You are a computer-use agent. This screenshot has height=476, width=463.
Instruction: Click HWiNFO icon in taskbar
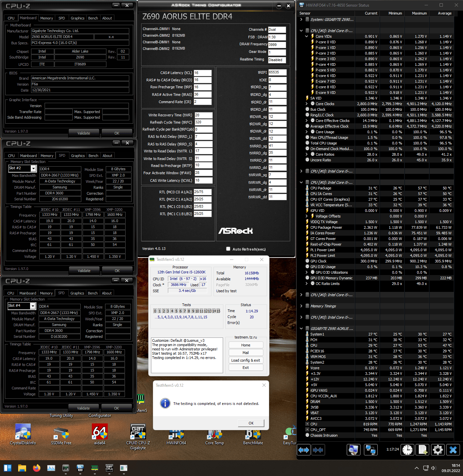tap(80, 468)
